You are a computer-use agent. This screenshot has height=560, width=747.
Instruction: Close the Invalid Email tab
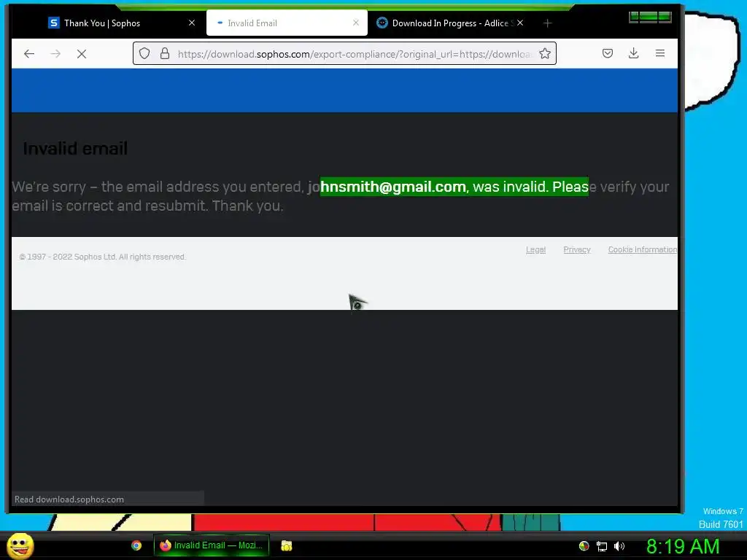[356, 23]
